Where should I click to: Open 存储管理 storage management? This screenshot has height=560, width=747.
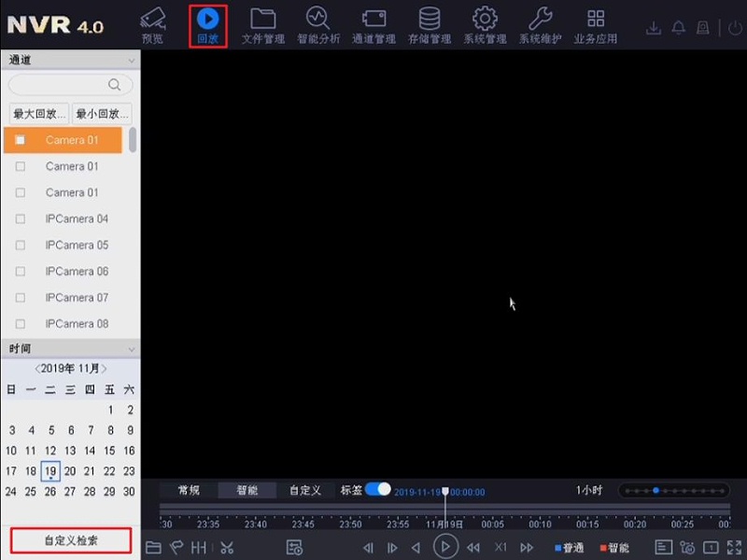coord(429,25)
